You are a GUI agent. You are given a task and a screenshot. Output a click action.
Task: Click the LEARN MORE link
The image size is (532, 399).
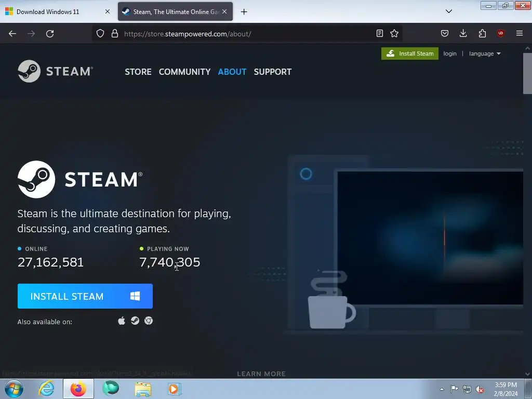(x=261, y=374)
